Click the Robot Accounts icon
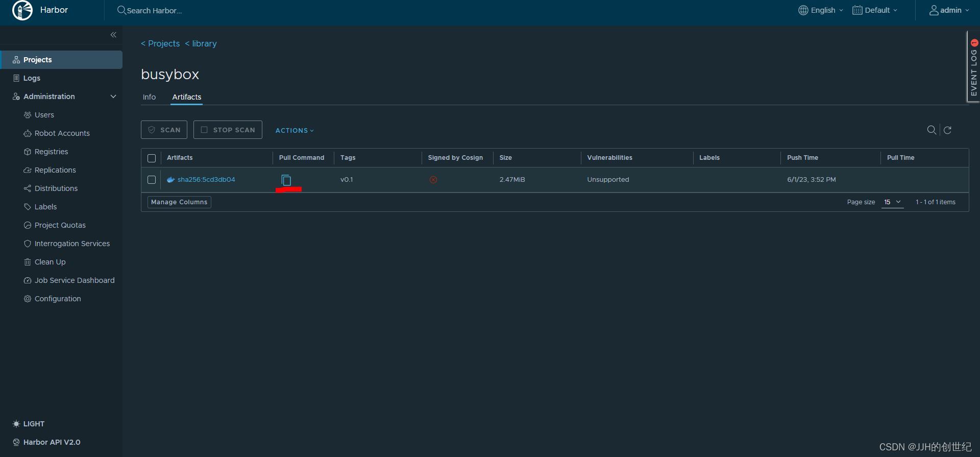Image resolution: width=980 pixels, height=457 pixels. 28,133
